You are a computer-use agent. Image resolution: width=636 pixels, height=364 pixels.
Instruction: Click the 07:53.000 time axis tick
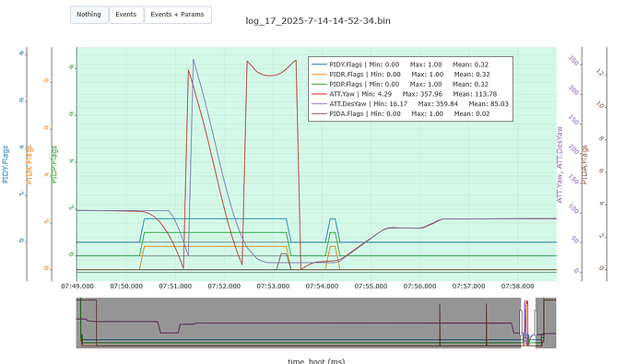(x=273, y=287)
